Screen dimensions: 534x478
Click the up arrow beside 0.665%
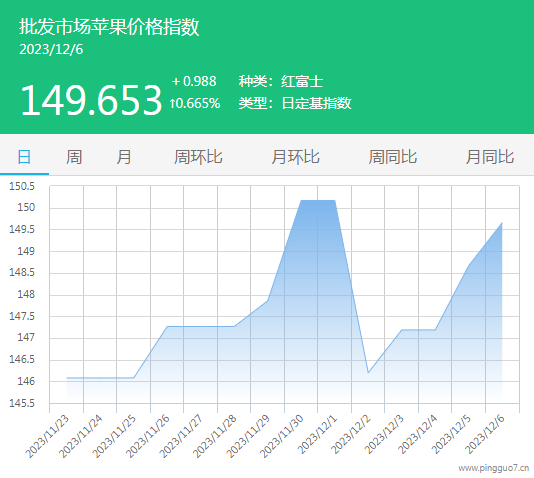point(172,103)
